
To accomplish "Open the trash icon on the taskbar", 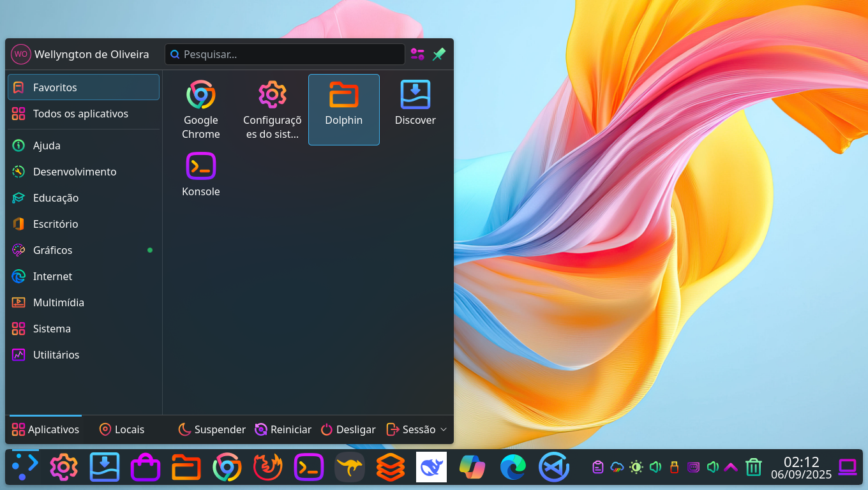I will (753, 466).
